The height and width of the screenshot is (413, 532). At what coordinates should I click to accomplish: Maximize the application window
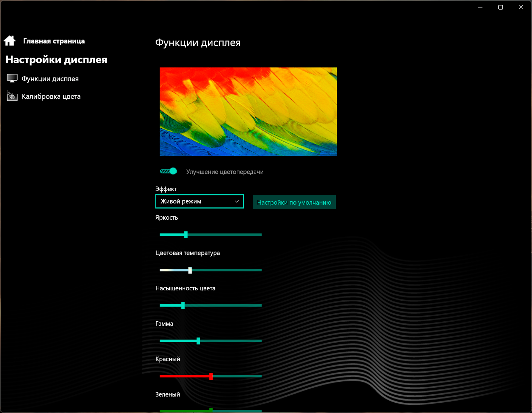(500, 7)
